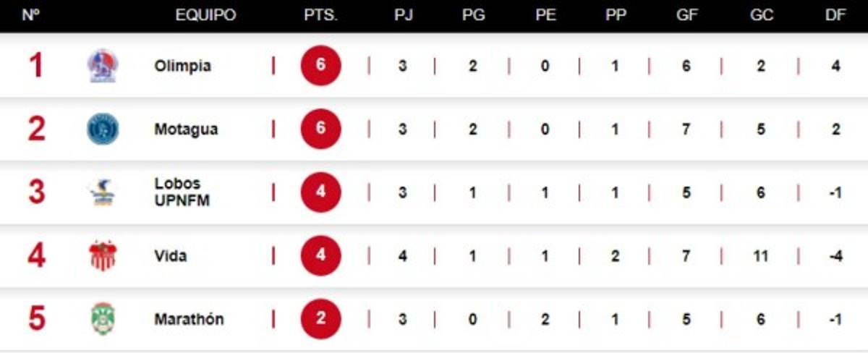Click the GF column header
Screen dimensions: 868x353
coord(686,15)
